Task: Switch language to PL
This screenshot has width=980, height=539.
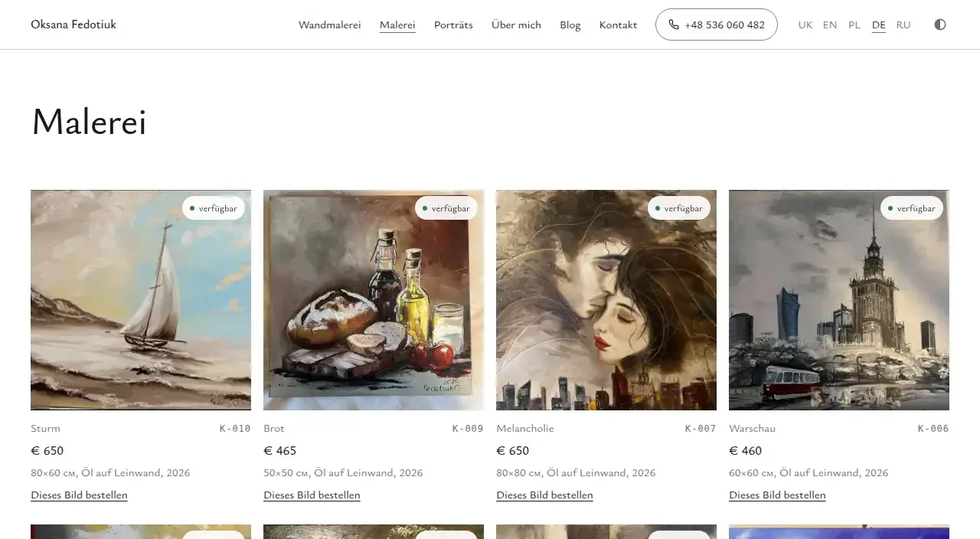Action: [854, 24]
